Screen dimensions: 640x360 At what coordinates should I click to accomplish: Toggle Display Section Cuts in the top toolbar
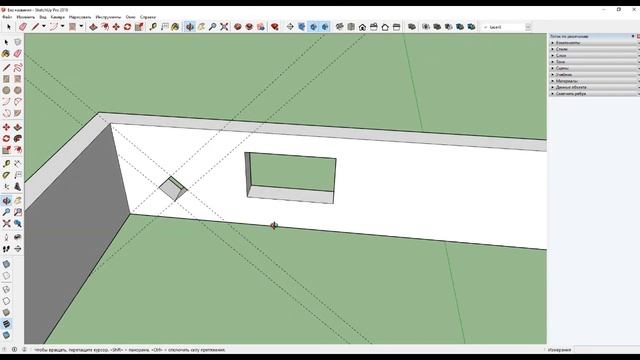click(313, 27)
